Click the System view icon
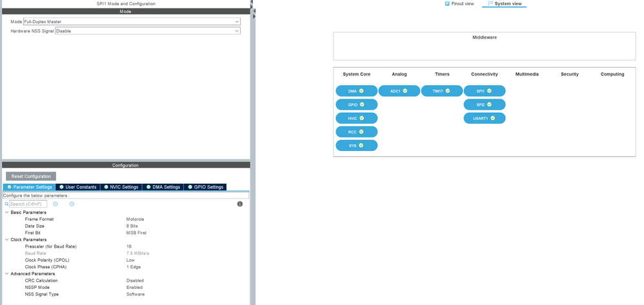 (490, 3)
